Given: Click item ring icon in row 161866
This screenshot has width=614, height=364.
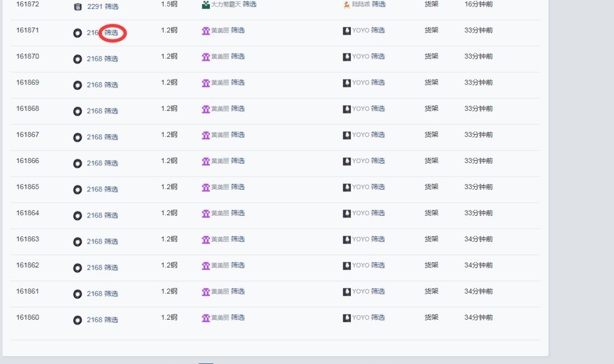Looking at the screenshot, I should 77,164.
